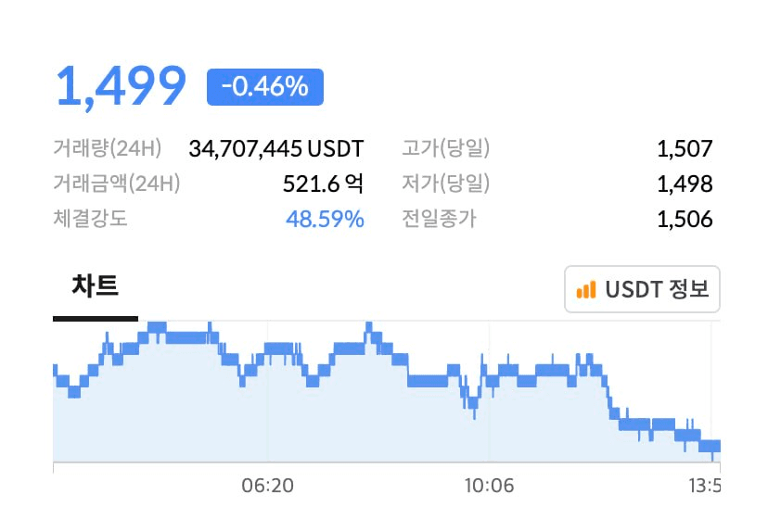Image resolution: width=768 pixels, height=532 pixels.
Task: Click the 저가(당일) label
Action: tap(446, 184)
